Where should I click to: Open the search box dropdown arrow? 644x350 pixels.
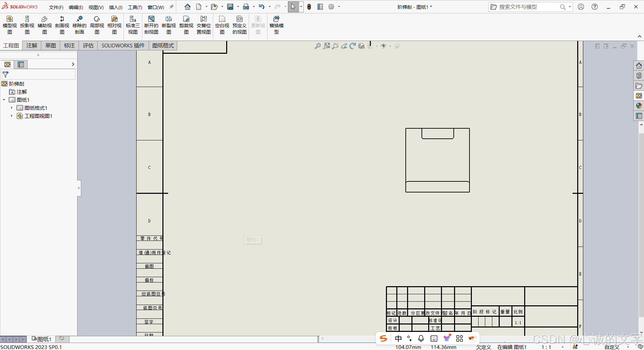pos(569,7)
